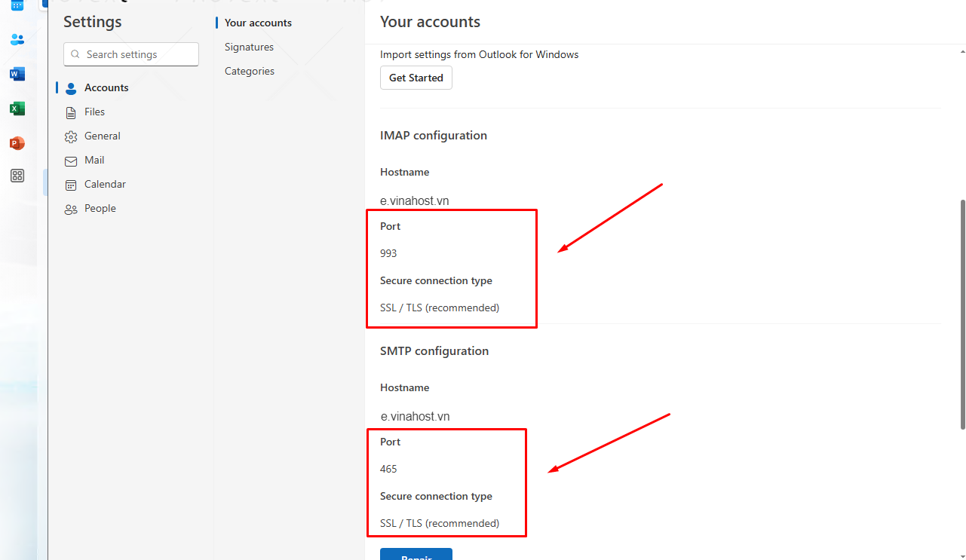Open the Files settings category

[x=94, y=112]
